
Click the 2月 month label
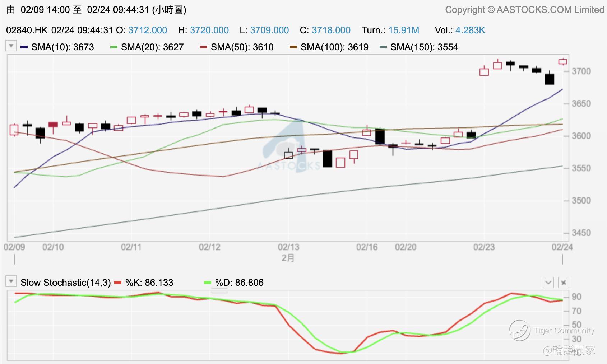pyautogui.click(x=288, y=258)
